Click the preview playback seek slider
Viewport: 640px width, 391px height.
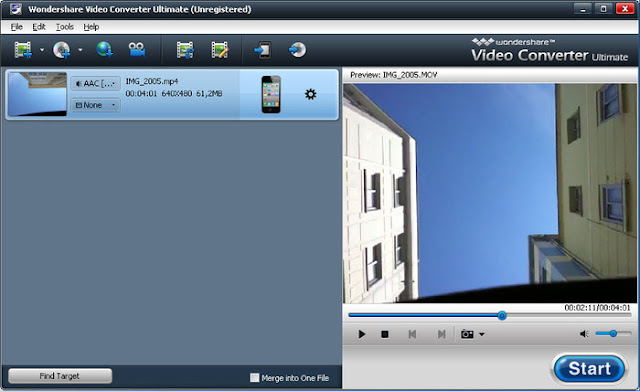(x=489, y=315)
